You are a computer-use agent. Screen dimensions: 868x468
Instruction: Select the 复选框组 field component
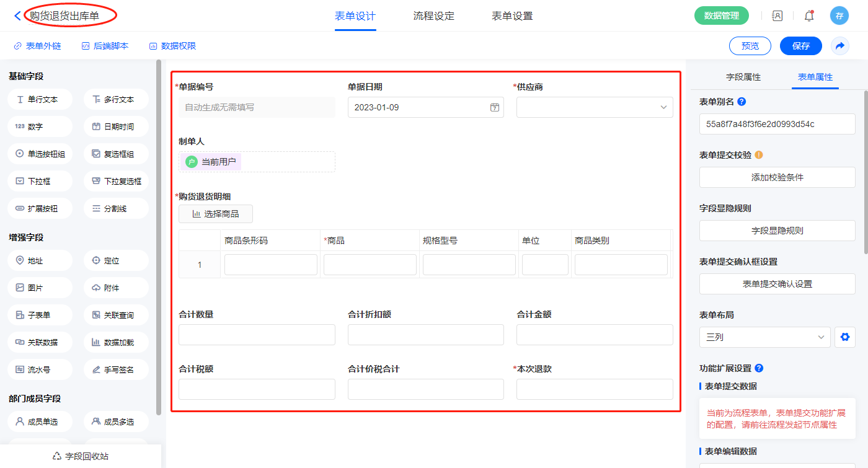pyautogui.click(x=116, y=154)
